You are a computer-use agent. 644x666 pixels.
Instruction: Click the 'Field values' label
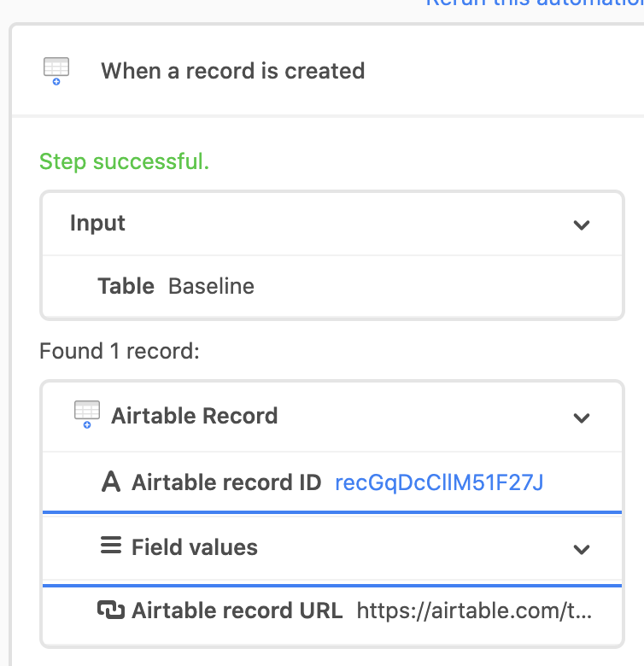(x=195, y=546)
